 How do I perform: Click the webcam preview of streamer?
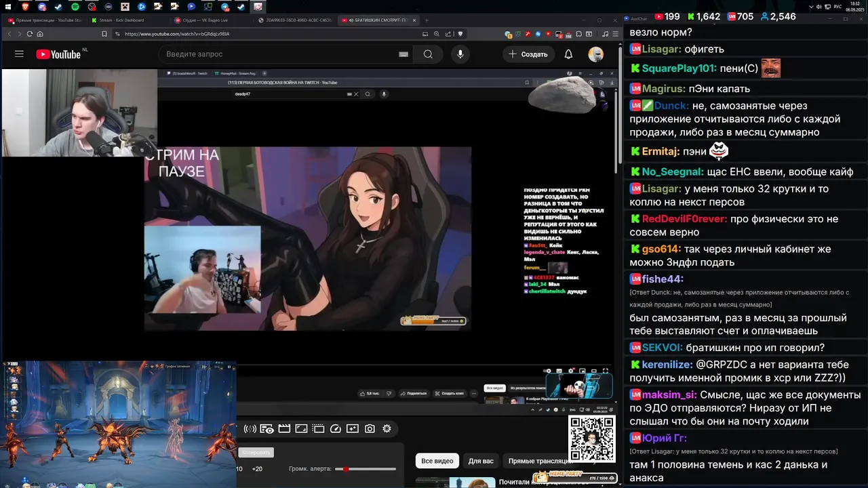click(x=79, y=113)
